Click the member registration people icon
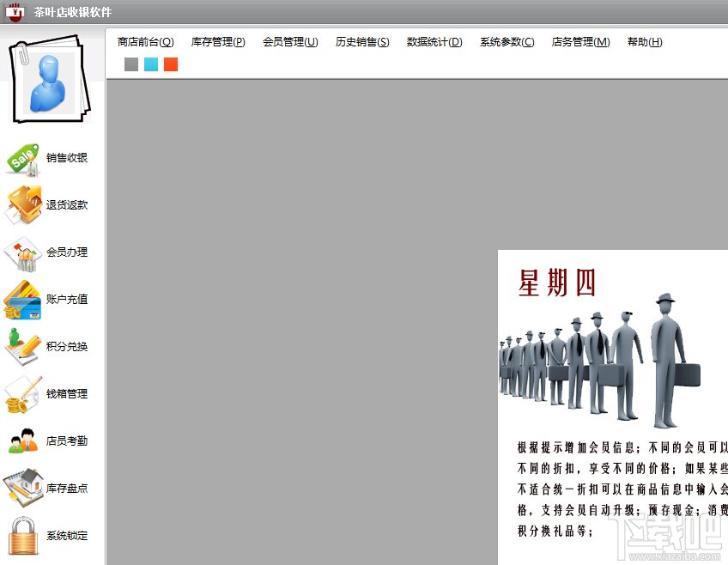This screenshot has height=565, width=728. 22,253
